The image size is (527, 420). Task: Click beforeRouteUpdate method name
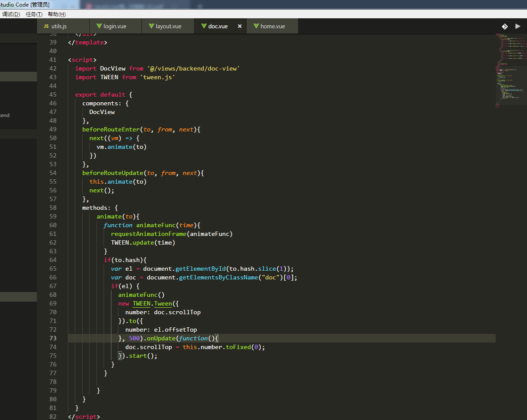[113, 173]
